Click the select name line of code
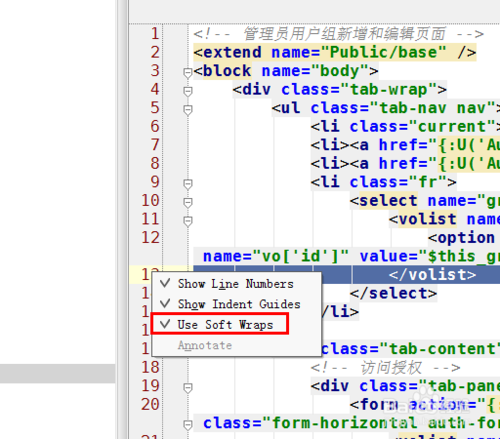 pos(425,201)
